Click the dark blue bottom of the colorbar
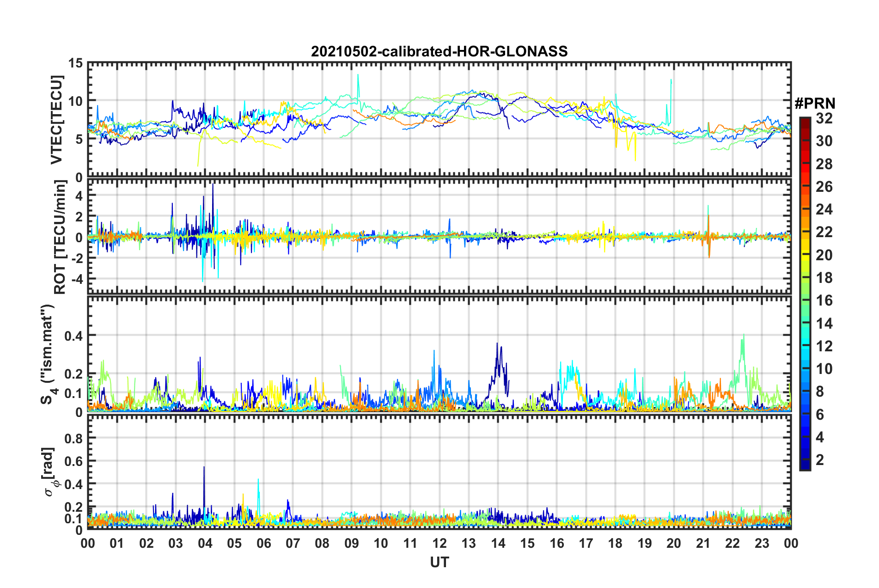Screen dimensions: 879x588 click(805, 466)
